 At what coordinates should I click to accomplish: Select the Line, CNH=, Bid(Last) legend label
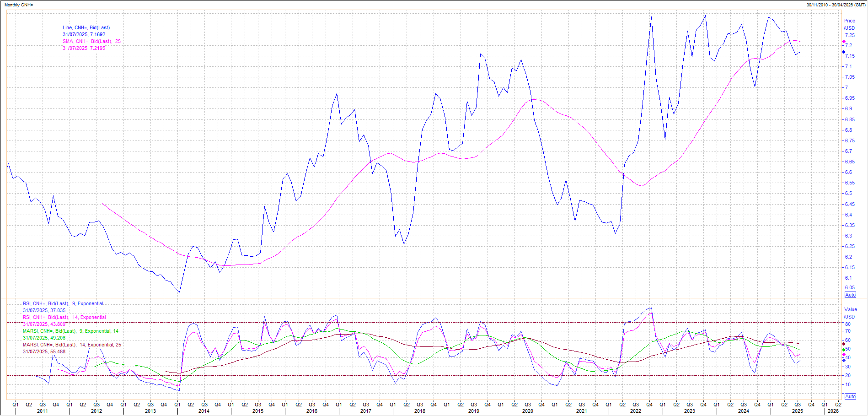tap(86, 28)
